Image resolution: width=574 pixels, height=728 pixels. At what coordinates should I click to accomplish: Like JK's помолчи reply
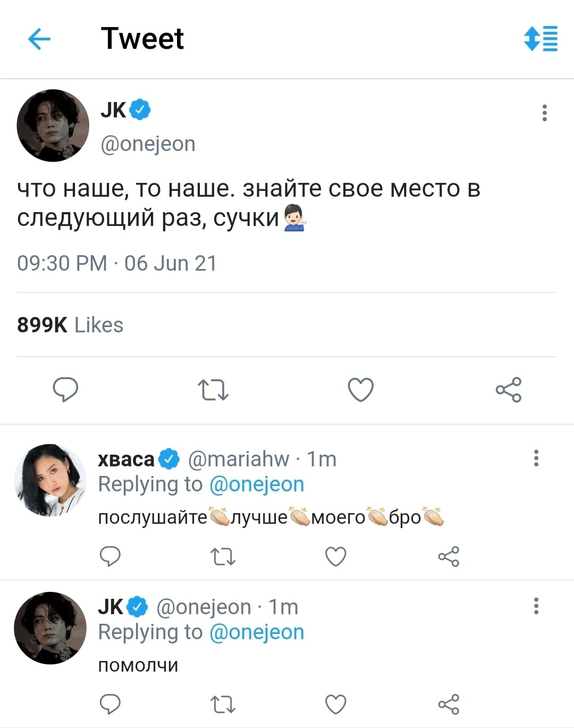(x=336, y=704)
